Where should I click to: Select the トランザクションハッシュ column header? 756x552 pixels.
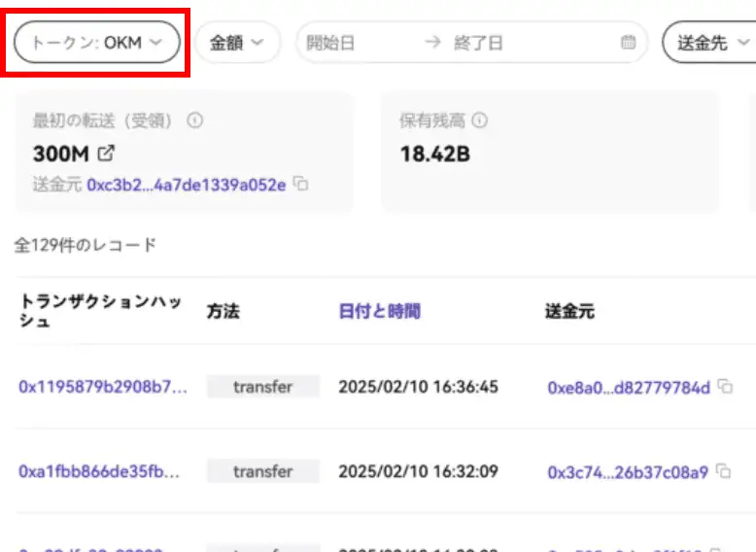tap(100, 311)
